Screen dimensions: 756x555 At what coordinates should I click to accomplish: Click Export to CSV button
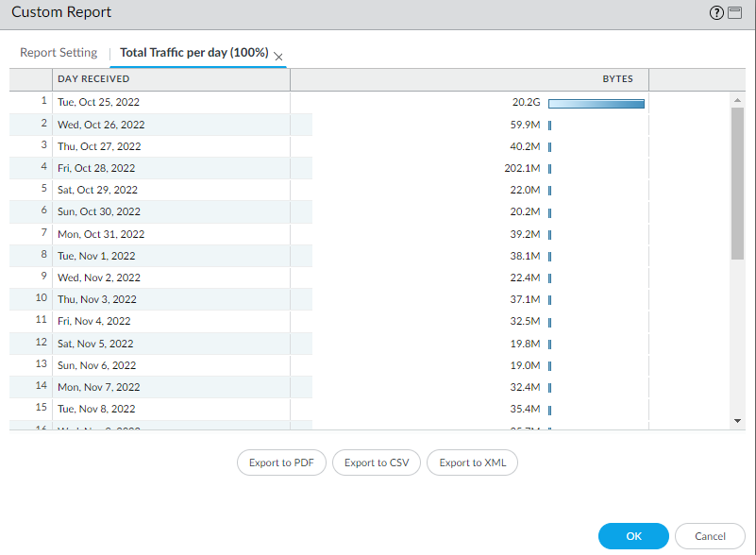point(377,462)
